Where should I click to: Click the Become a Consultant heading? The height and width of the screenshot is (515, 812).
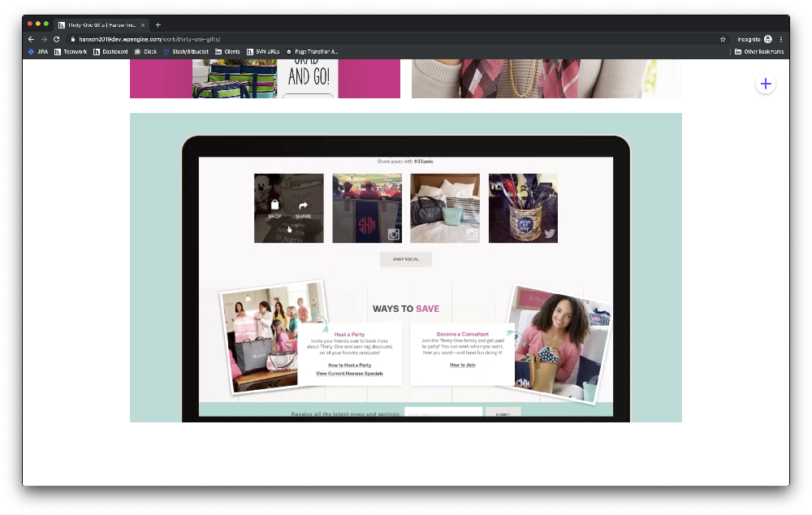(x=463, y=334)
